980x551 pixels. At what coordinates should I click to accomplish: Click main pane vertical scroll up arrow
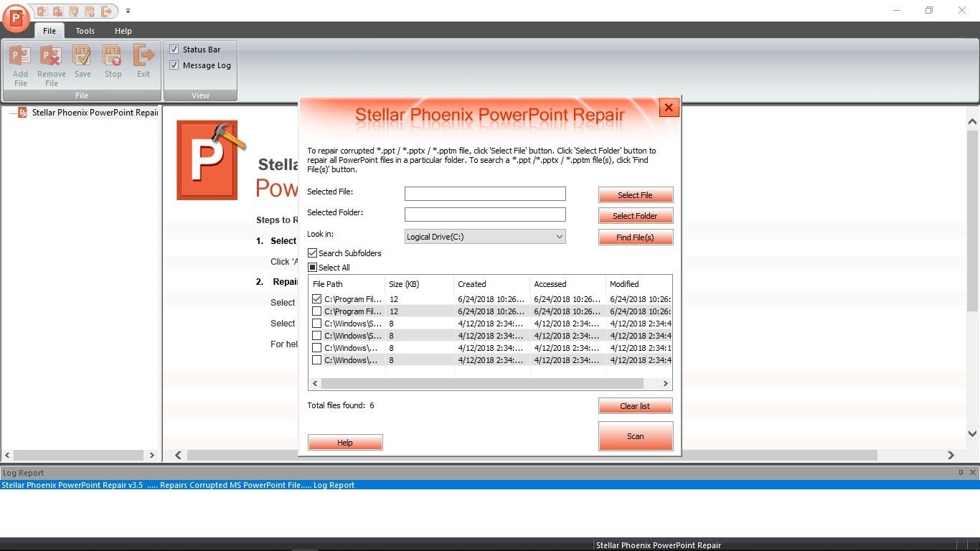973,123
